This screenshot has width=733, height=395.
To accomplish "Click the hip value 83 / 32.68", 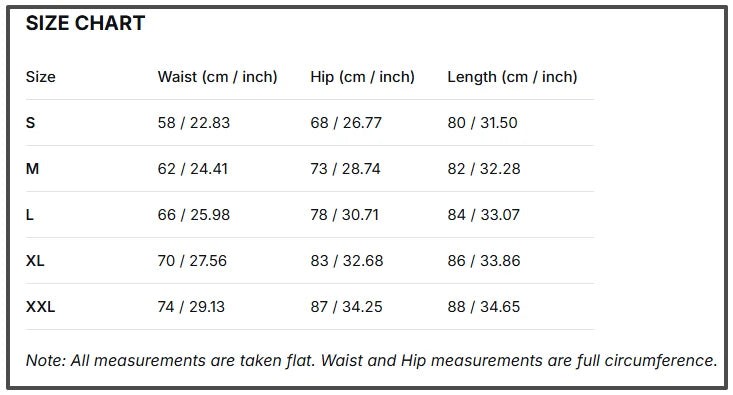I will [346, 260].
